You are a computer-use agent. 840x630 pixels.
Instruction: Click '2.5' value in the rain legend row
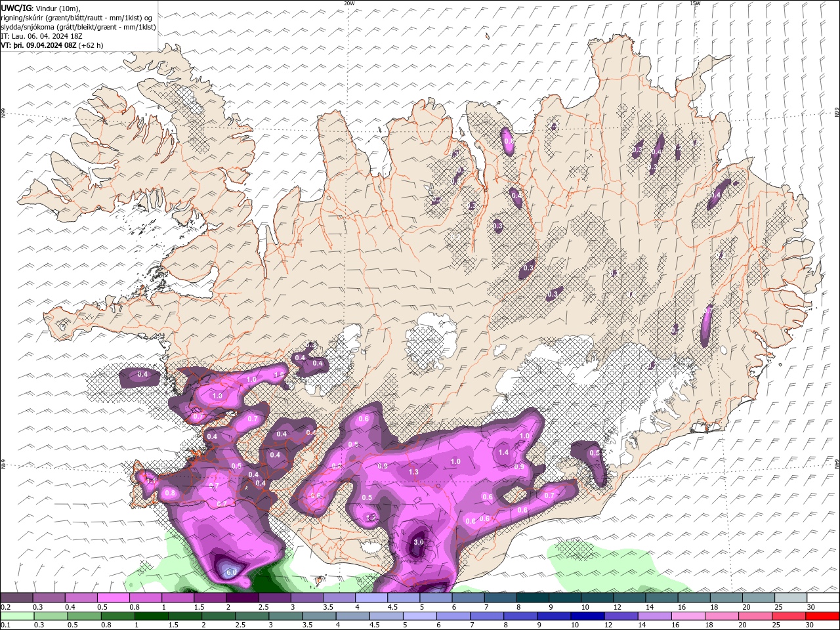(240, 625)
